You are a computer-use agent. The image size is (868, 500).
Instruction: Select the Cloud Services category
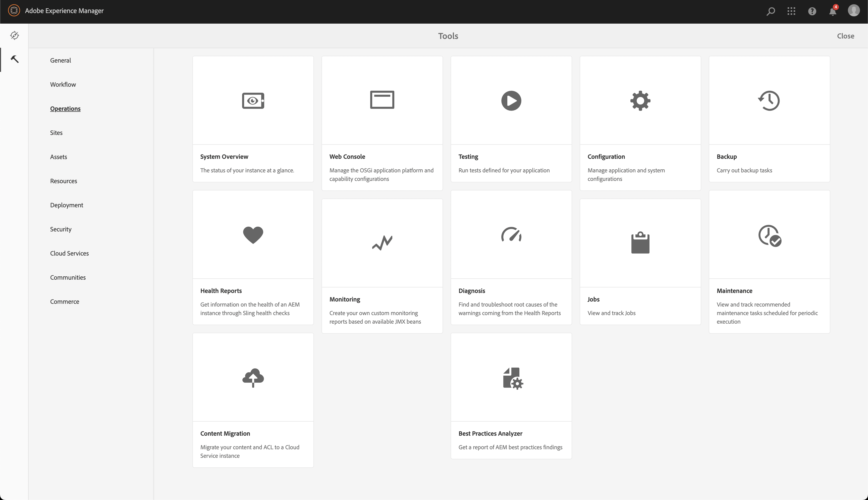pyautogui.click(x=69, y=254)
